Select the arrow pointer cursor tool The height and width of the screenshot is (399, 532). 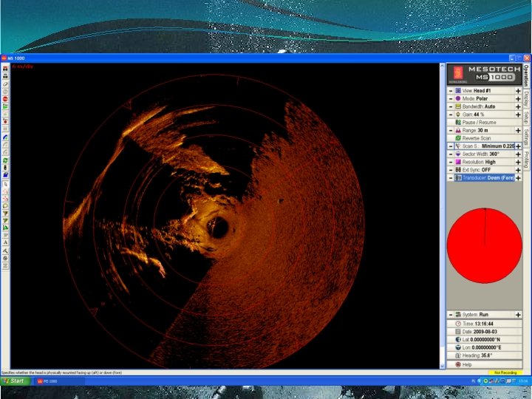pos(5,184)
